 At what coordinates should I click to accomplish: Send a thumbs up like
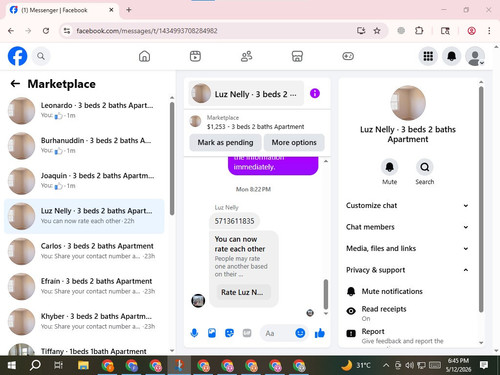coord(320,333)
